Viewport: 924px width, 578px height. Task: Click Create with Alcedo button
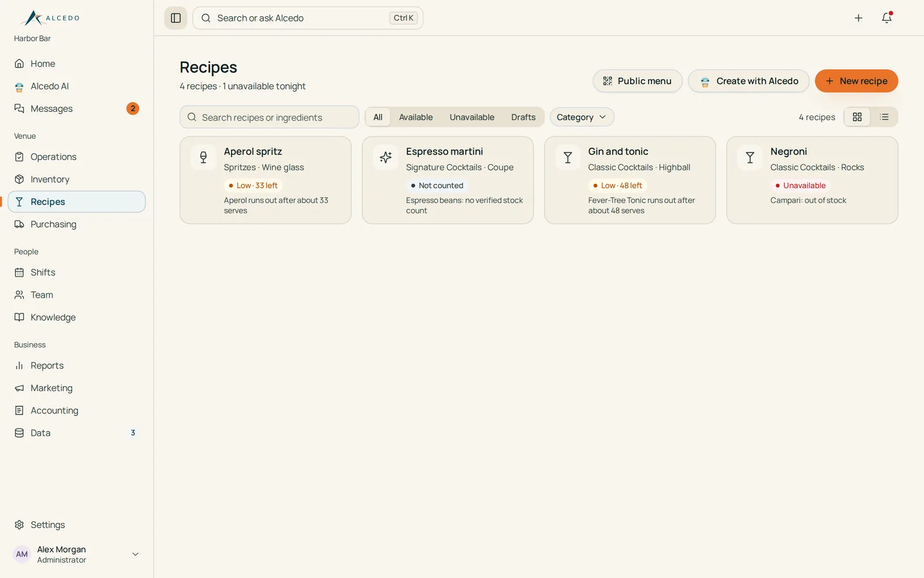click(x=748, y=81)
